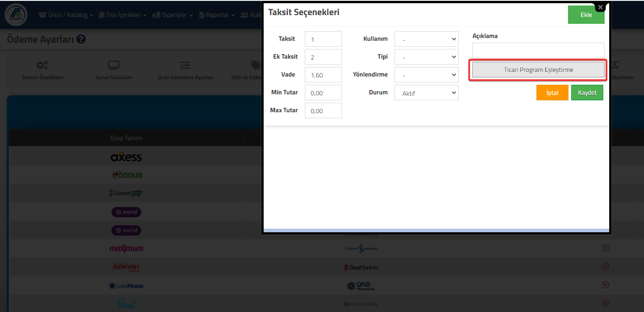Select the CardFinans row logo

coord(126,286)
